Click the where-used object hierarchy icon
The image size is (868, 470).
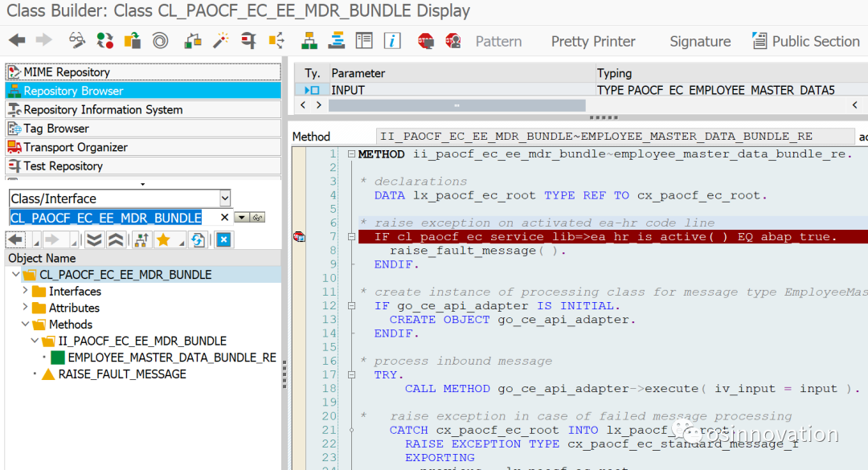193,40
